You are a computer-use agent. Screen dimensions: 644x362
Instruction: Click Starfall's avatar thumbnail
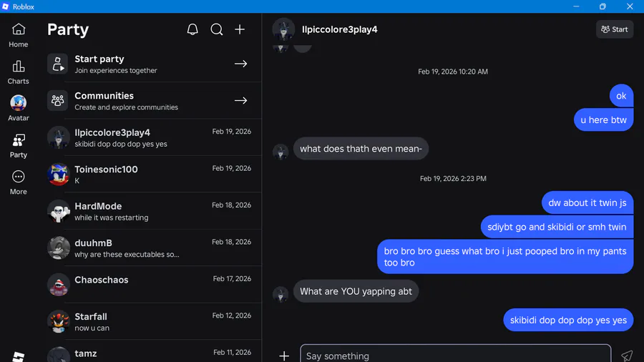coord(59,321)
